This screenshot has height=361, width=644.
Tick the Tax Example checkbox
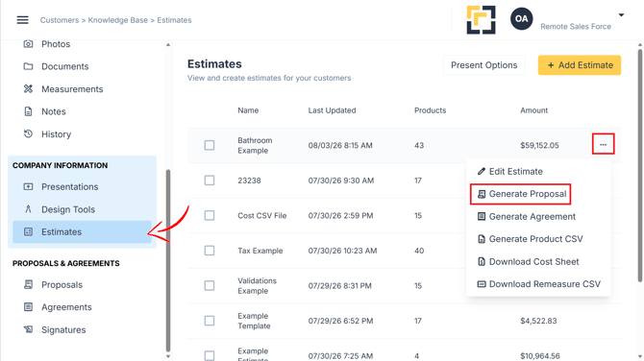tap(210, 251)
